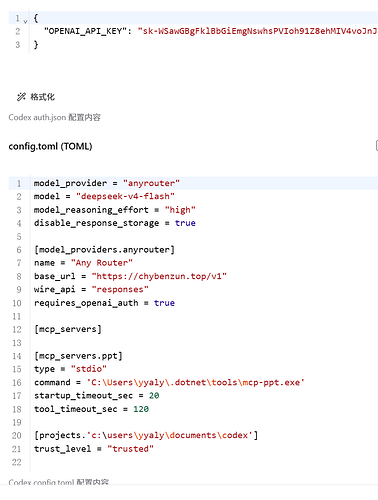378x500 pixels.
Task: Click the OPENAI_API_KEY key name
Action: [85, 31]
